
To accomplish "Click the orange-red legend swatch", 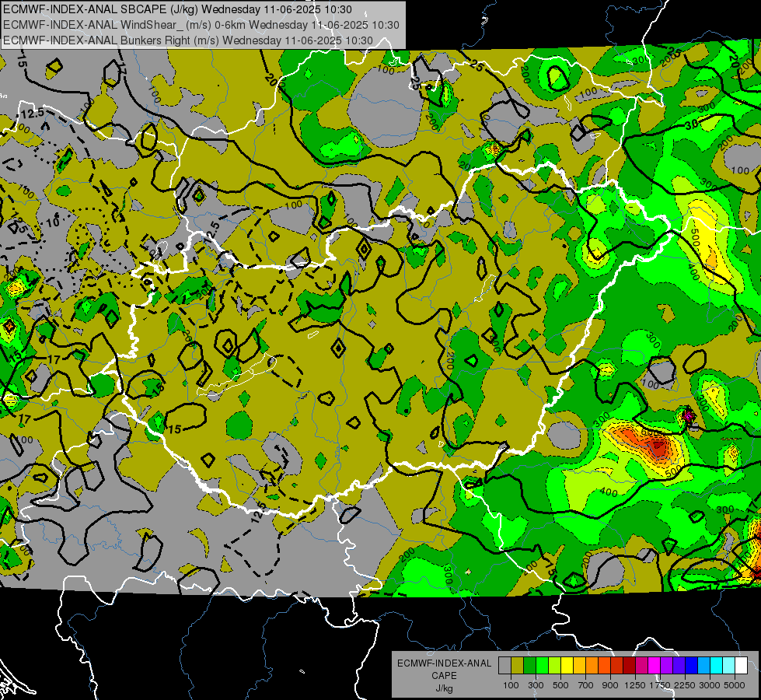I will [604, 665].
